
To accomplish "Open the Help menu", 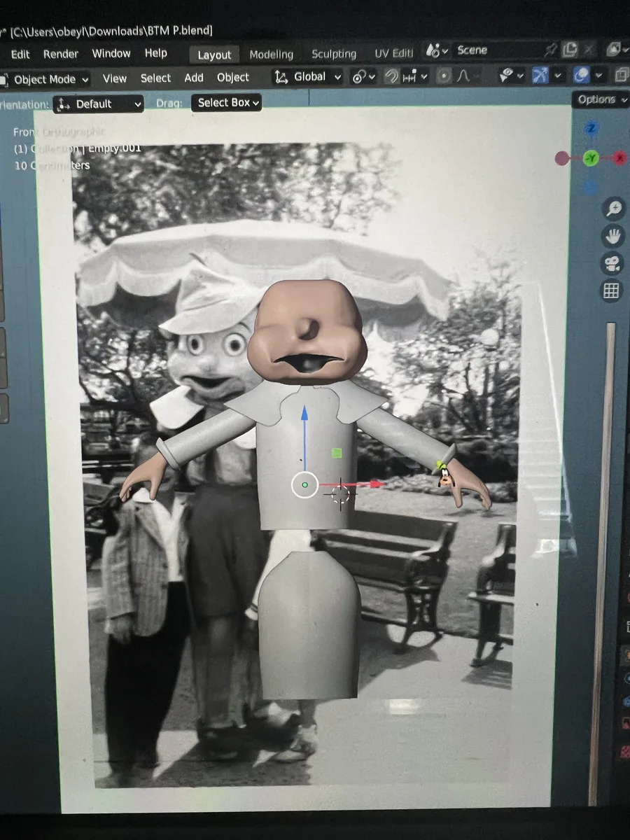I will [155, 53].
